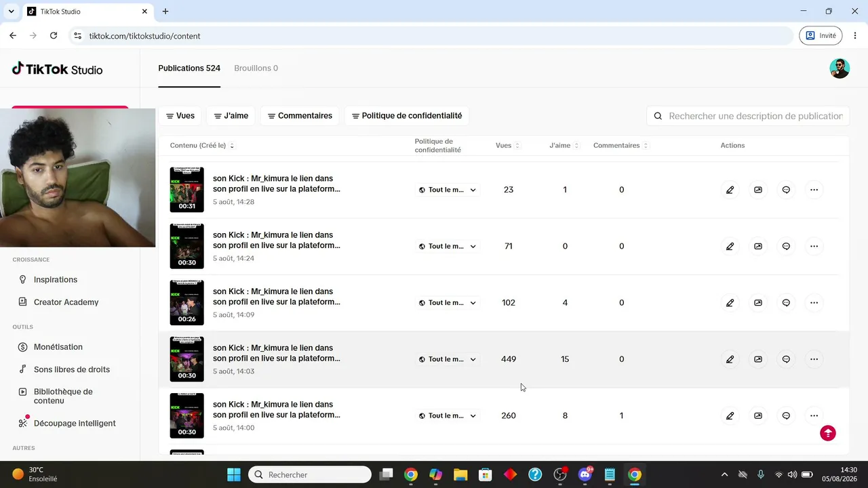The height and width of the screenshot is (488, 868).
Task: Open more options for the 14:24 post
Action: click(x=814, y=246)
